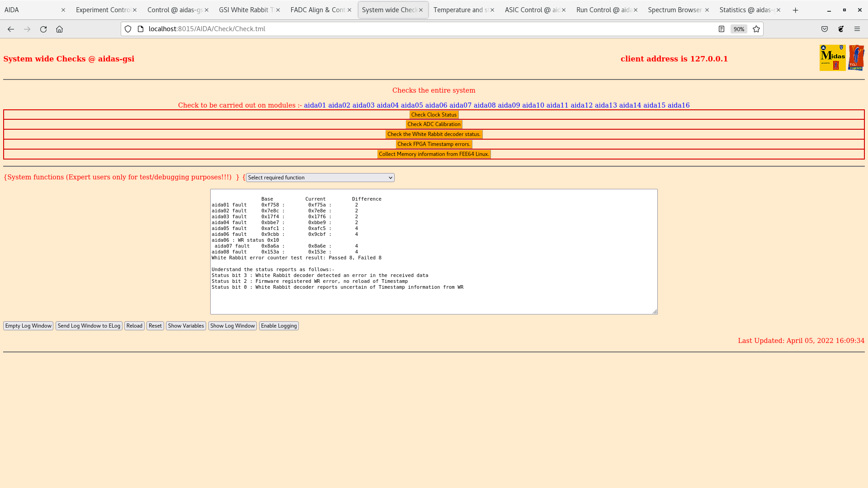
Task: Click the Firefox home icon
Action: tap(59, 29)
